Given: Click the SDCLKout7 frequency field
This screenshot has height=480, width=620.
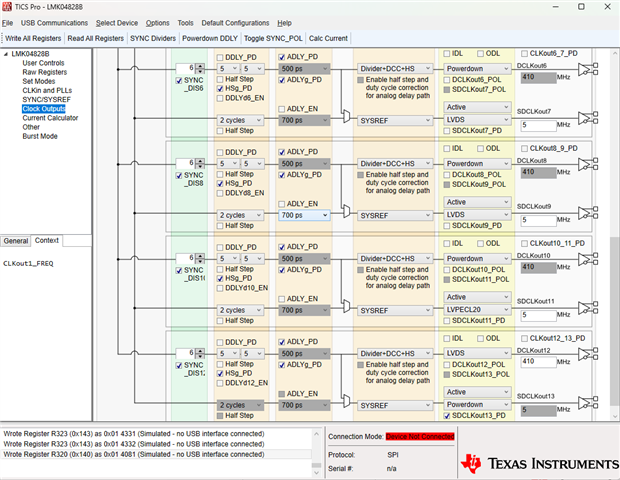Looking at the screenshot, I should pos(538,125).
